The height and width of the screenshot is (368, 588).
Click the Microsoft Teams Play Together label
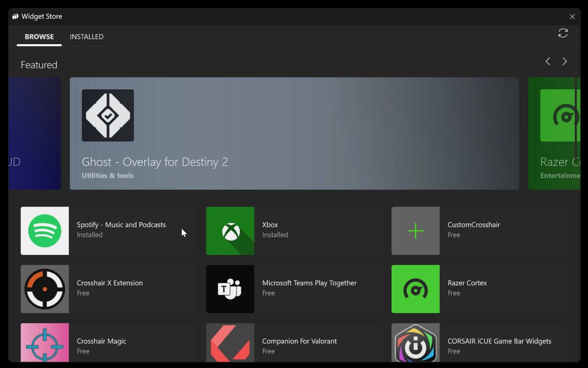(x=309, y=283)
